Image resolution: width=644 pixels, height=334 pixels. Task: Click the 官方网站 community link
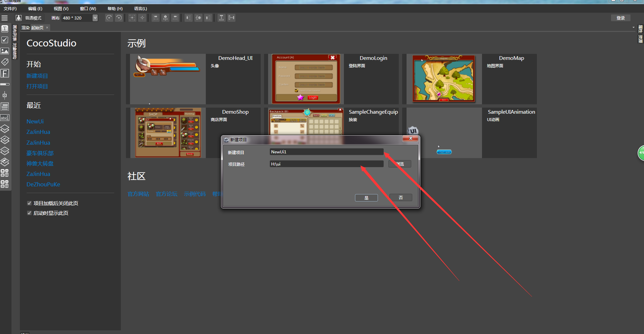point(138,194)
